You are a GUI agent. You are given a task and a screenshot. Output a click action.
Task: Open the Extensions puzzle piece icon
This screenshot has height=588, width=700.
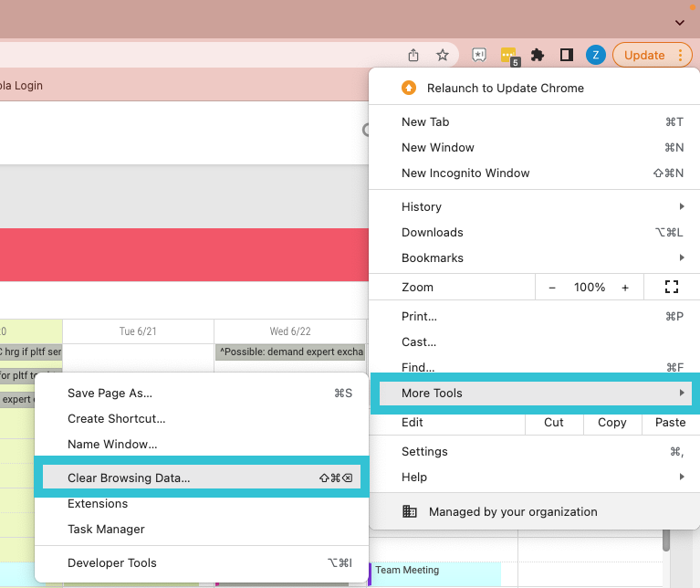[x=538, y=55]
